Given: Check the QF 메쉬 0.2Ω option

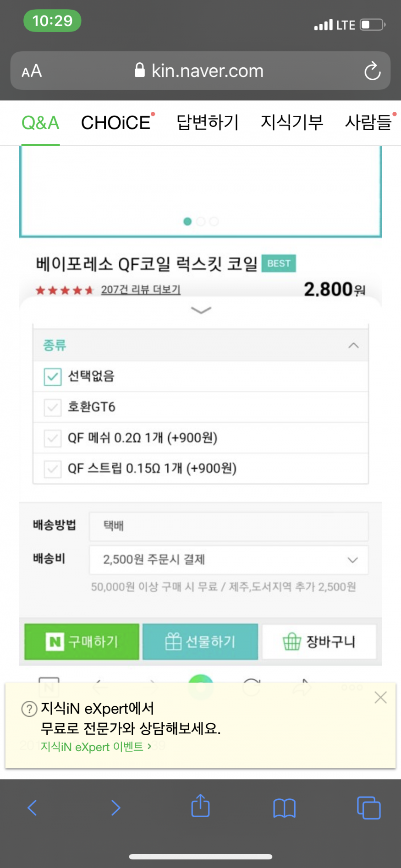Looking at the screenshot, I should click(53, 438).
